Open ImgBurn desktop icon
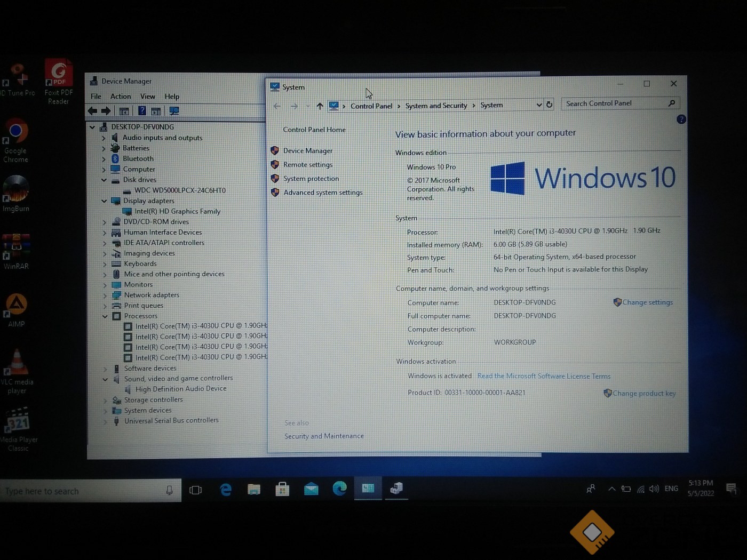 tap(16, 193)
